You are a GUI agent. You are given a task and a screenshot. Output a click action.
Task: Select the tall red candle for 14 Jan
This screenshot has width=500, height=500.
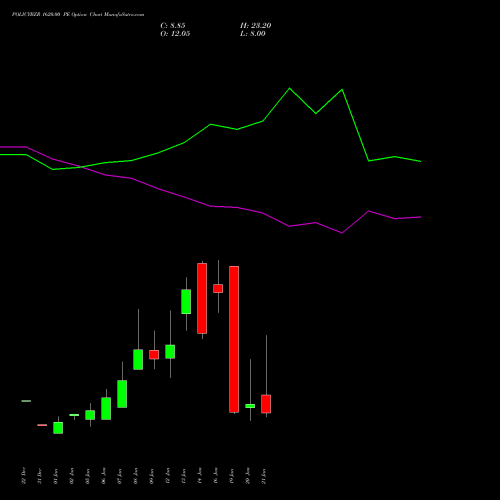point(202,298)
